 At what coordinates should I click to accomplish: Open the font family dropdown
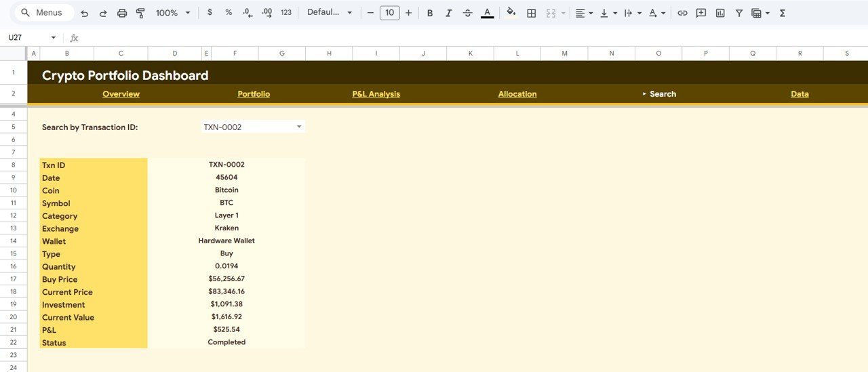coord(330,13)
